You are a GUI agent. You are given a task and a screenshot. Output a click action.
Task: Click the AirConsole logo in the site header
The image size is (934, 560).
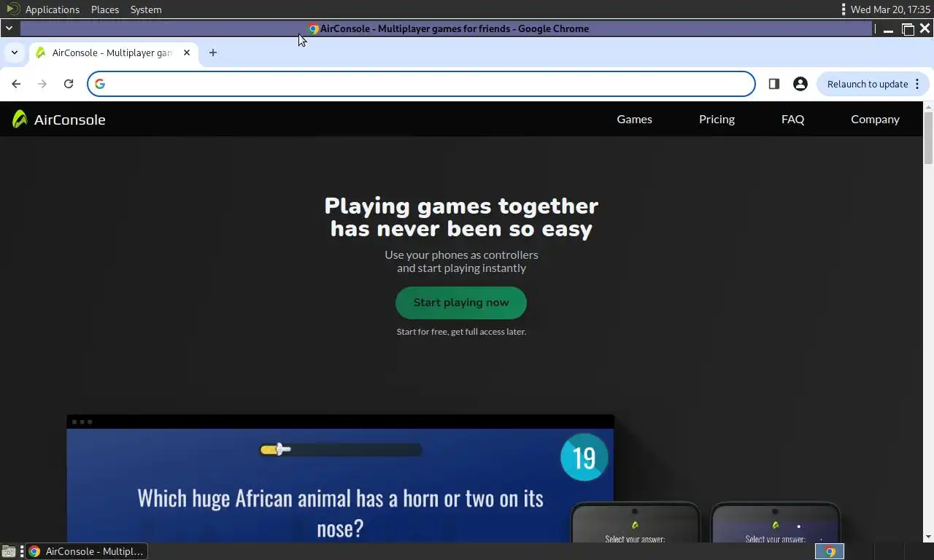pos(59,120)
